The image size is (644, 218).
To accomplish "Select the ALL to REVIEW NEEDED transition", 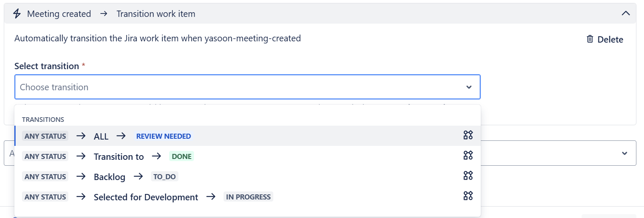I will click(x=101, y=136).
